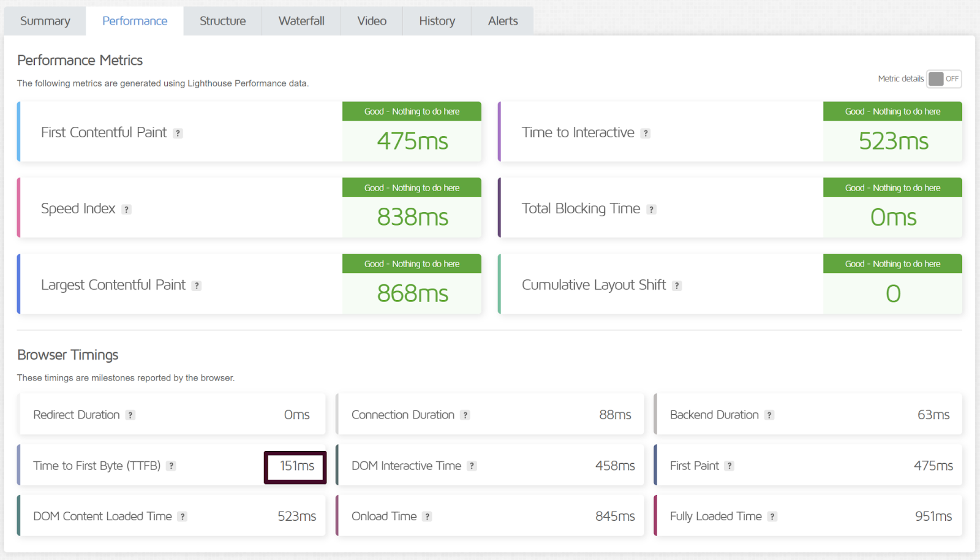Click the DOM Interactive Time 458ms value
The image size is (980, 560).
(615, 466)
